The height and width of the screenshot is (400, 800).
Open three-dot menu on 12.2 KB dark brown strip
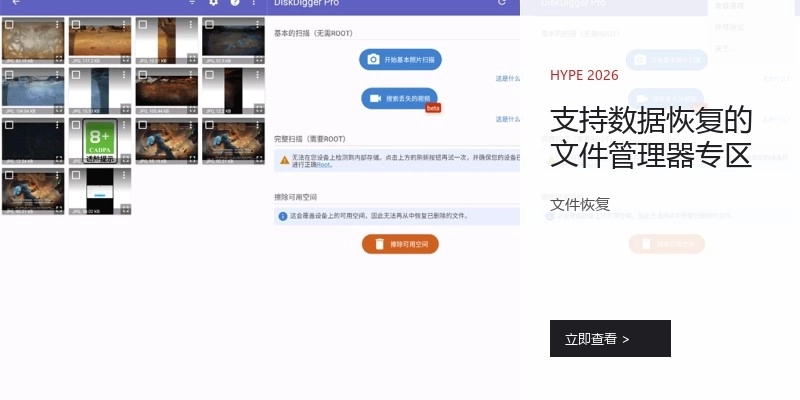click(258, 74)
